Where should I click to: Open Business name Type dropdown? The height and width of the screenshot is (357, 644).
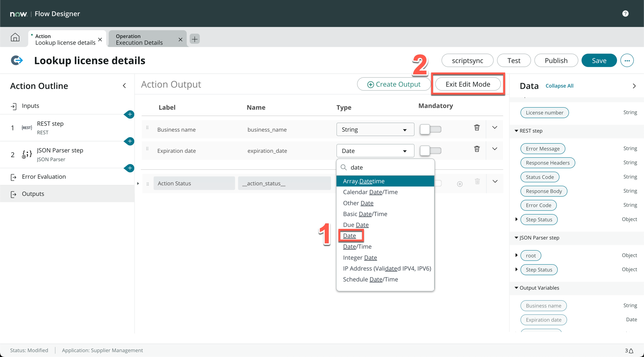(375, 130)
